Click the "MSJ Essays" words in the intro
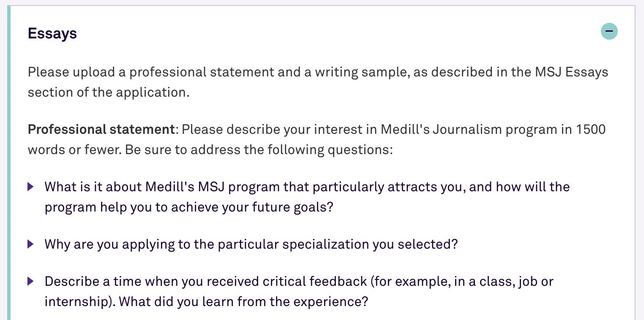This screenshot has width=644, height=320. click(571, 72)
